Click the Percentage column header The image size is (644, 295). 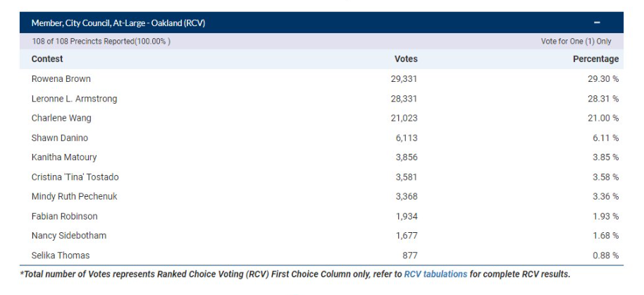tap(595, 59)
